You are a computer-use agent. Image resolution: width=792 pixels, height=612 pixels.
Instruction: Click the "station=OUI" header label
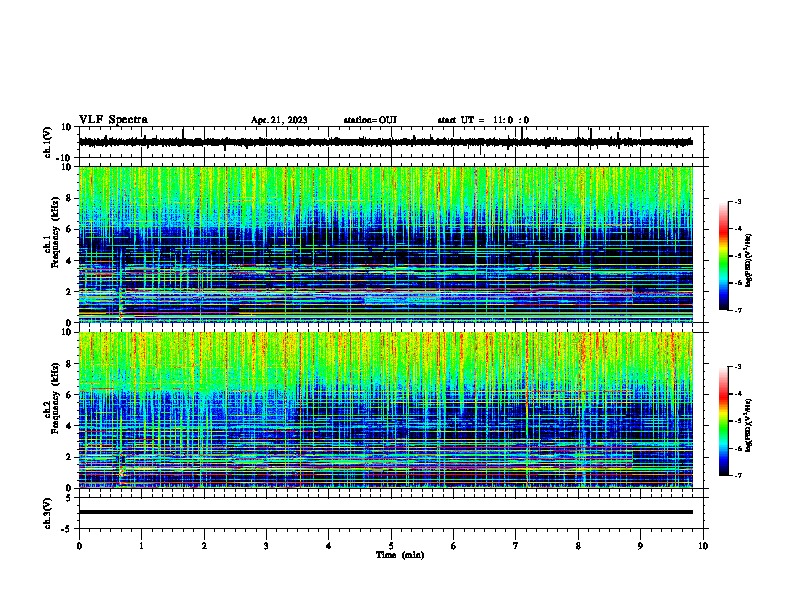tap(370, 120)
